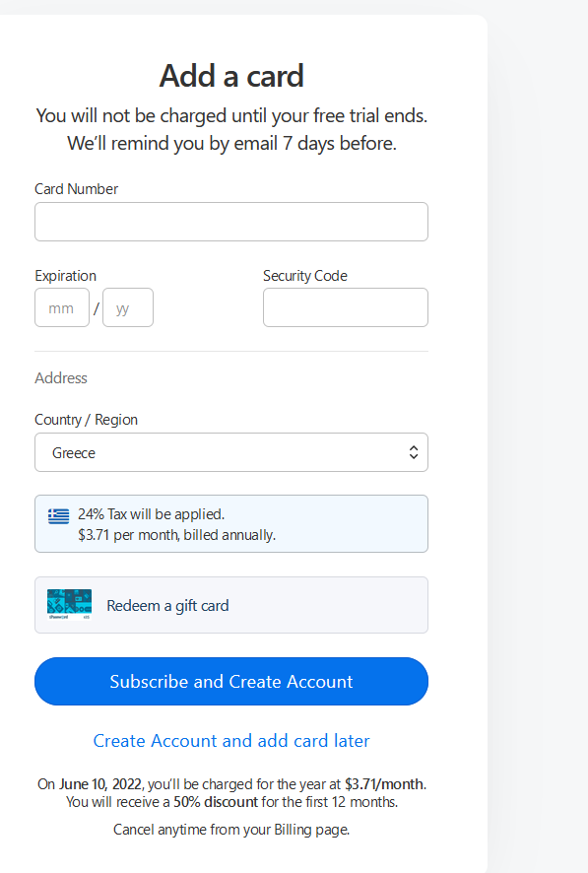Viewport: 588px width, 873px height.
Task: Click the Add a card heading
Action: tap(231, 76)
